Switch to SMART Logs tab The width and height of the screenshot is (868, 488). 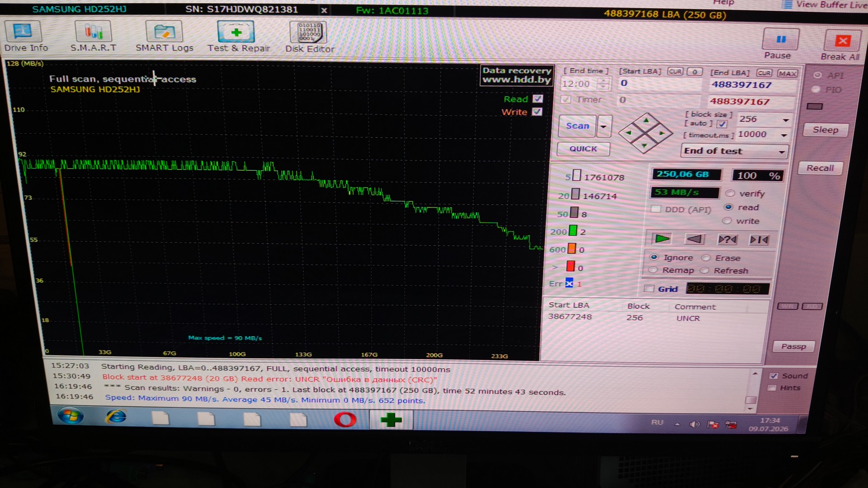[164, 37]
